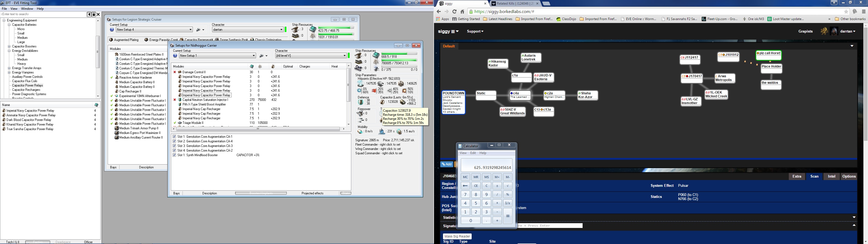
Task: Expand the Energy Transfer Arrays tree node
Action: point(9,68)
